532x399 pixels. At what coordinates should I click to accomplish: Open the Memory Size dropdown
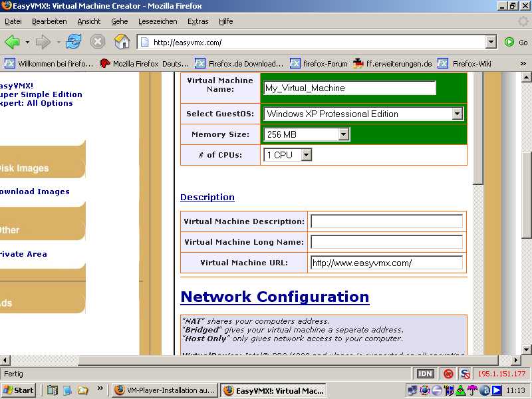(343, 134)
